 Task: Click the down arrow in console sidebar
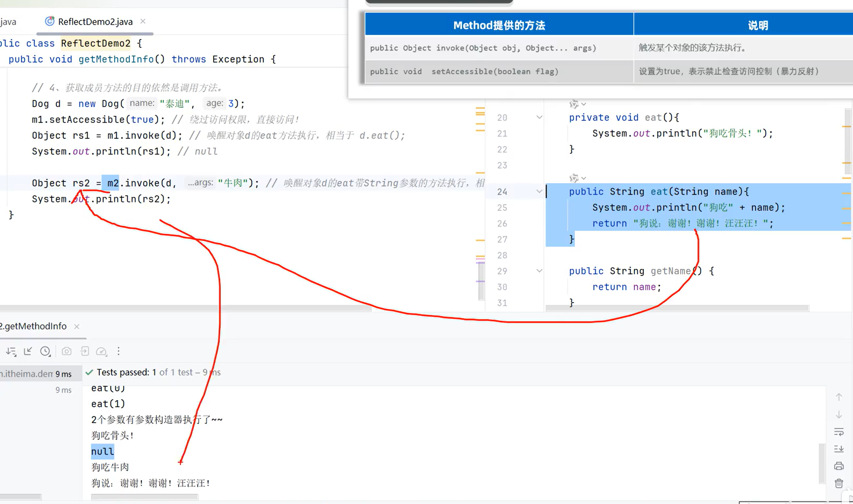pyautogui.click(x=839, y=415)
